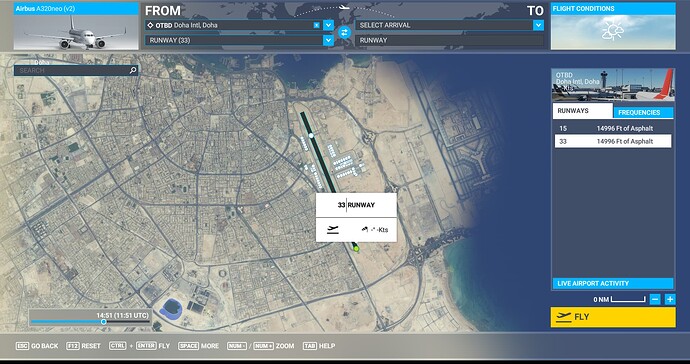
Task: Open the departure airport dropdown arrow
Action: pos(328,26)
